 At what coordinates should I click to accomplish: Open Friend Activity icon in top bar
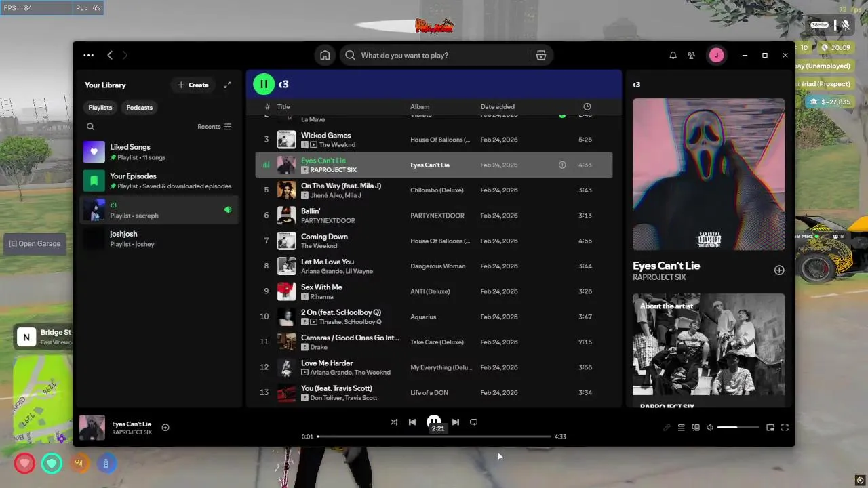pyautogui.click(x=691, y=55)
